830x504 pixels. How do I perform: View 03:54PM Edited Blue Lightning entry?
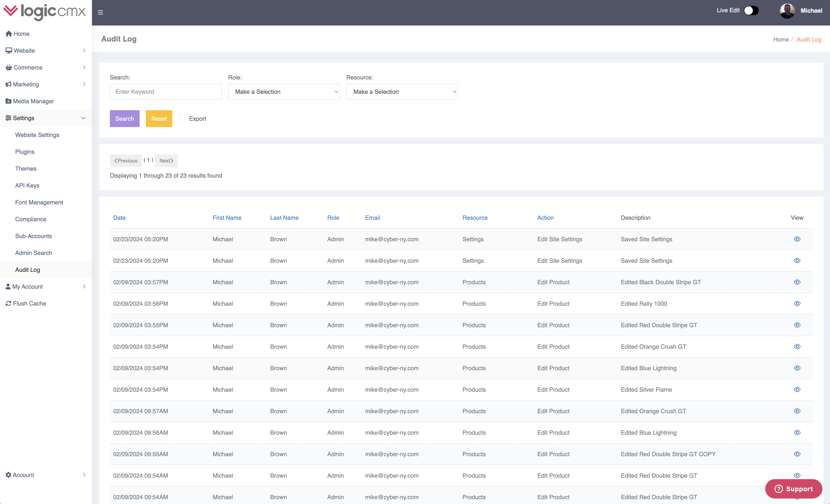click(797, 368)
